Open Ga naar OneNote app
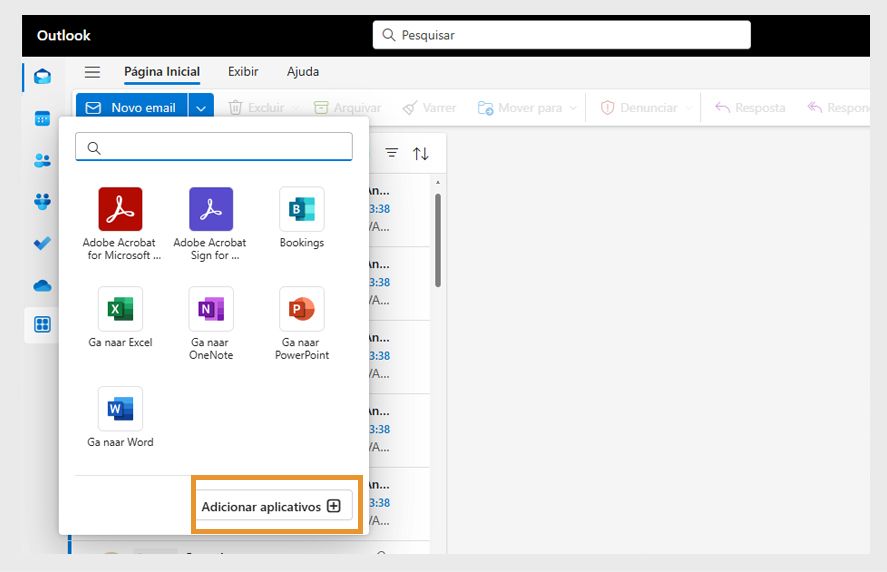This screenshot has width=887, height=572. tap(210, 324)
